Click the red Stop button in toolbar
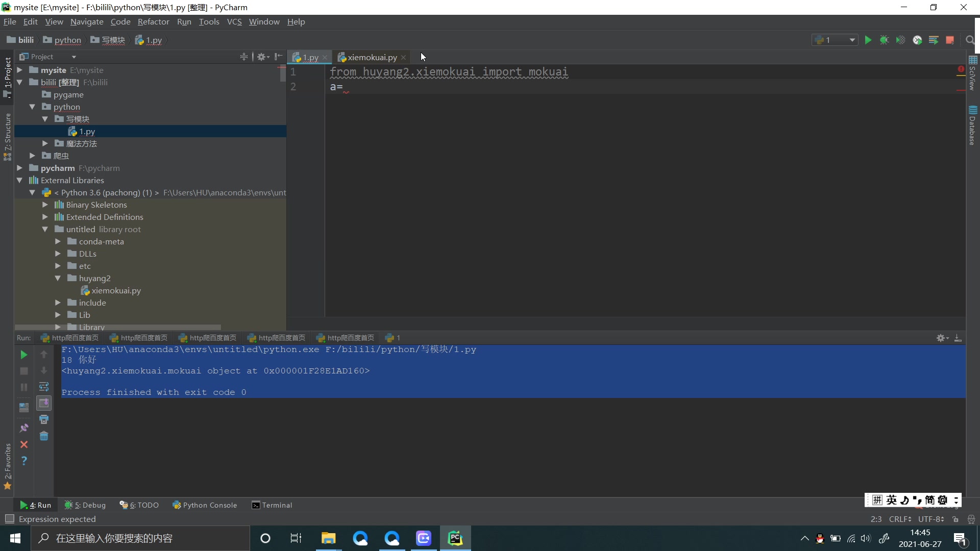Image resolution: width=980 pixels, height=551 pixels. pyautogui.click(x=950, y=40)
